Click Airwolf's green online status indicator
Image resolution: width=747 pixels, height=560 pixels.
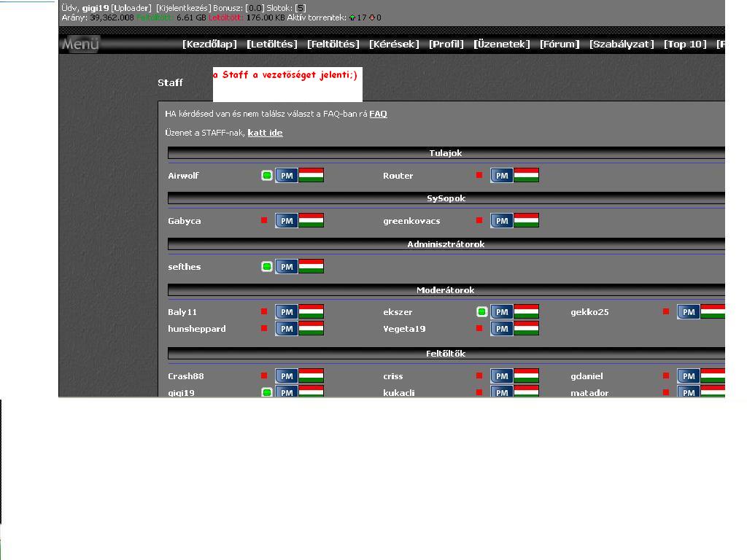(x=267, y=176)
